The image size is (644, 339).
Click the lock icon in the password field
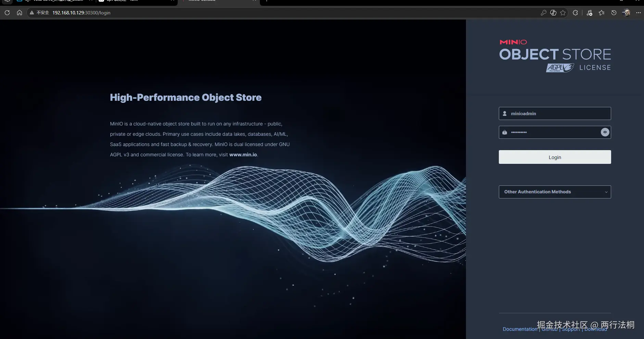tap(505, 132)
